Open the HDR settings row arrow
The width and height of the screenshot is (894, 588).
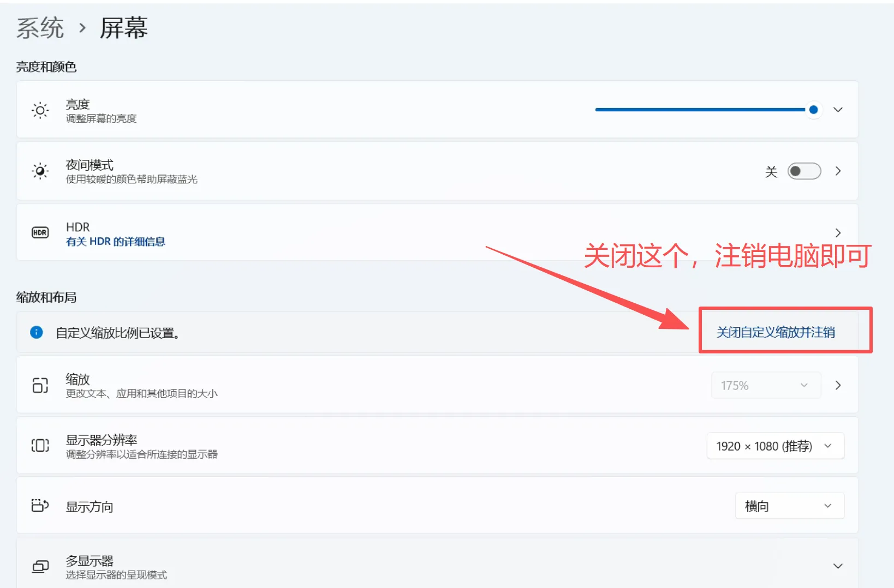tap(838, 233)
